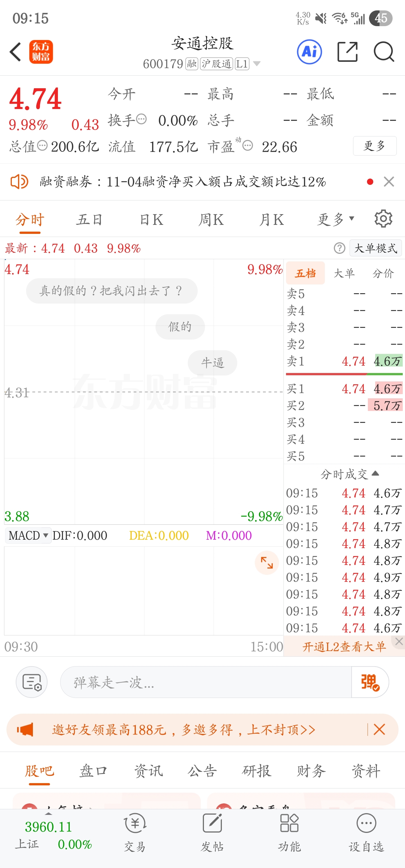Select 分价 order book tab

pos(383,273)
